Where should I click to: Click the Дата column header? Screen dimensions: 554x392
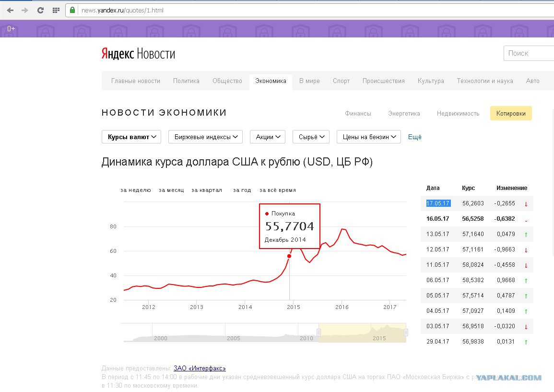point(433,188)
